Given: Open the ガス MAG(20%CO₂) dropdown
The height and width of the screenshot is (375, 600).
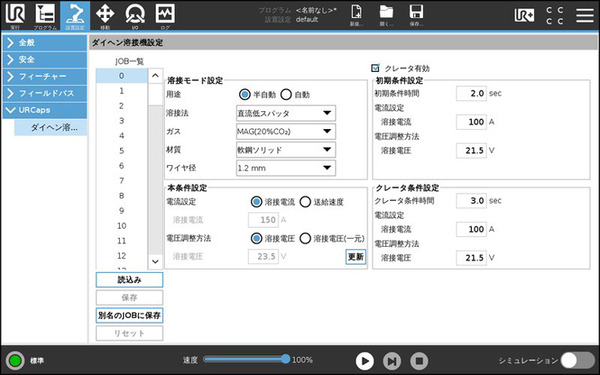Looking at the screenshot, I should click(286, 131).
